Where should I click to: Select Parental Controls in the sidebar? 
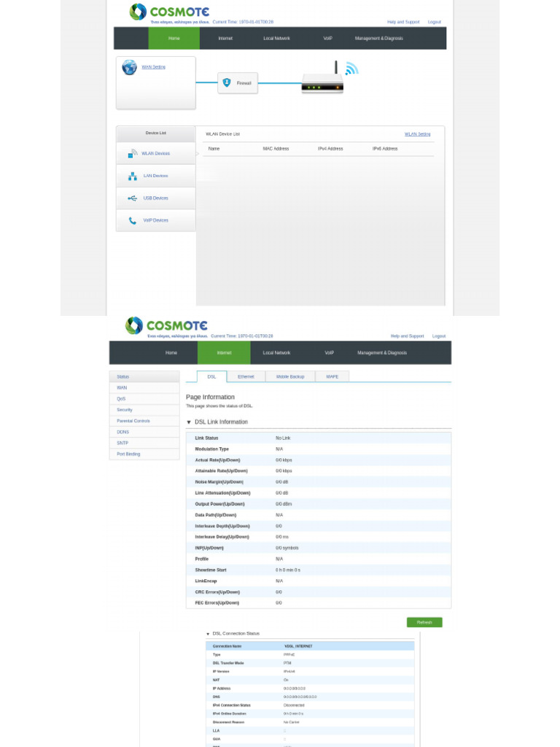point(144,421)
